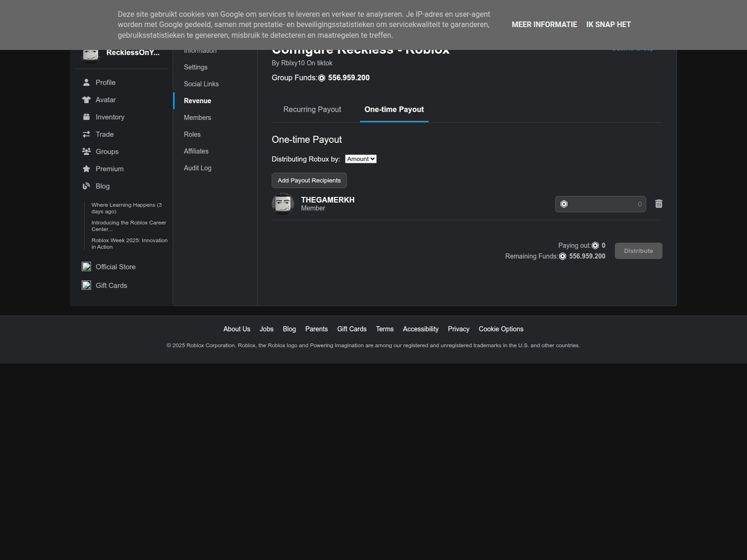Open Social Links menu item

[x=201, y=84]
